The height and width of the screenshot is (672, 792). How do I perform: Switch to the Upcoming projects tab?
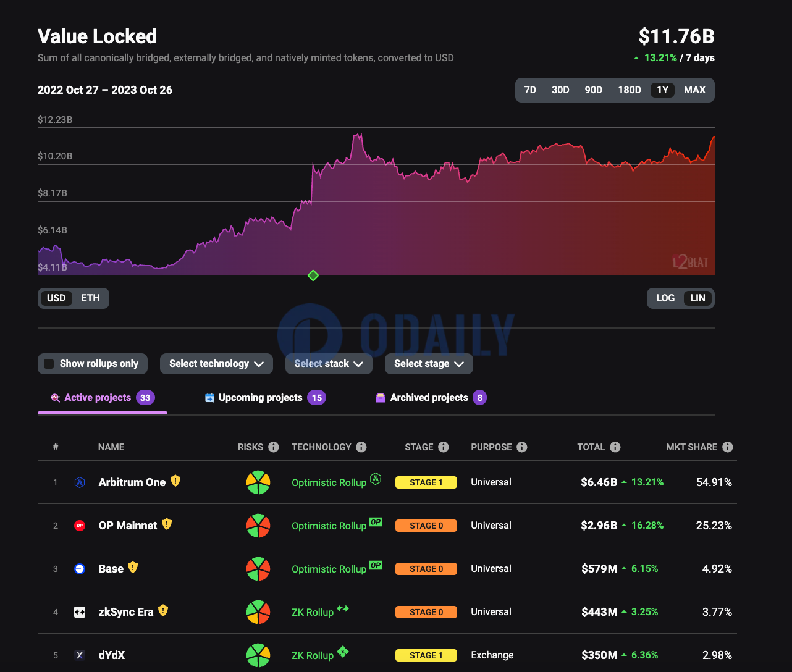(265, 398)
